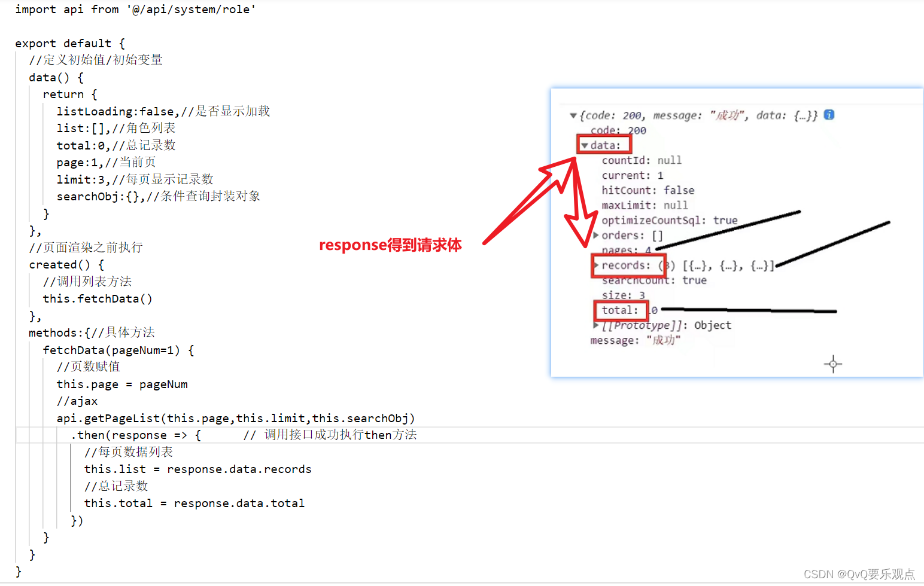Click the '//ajax' comment line

pyautogui.click(x=77, y=401)
